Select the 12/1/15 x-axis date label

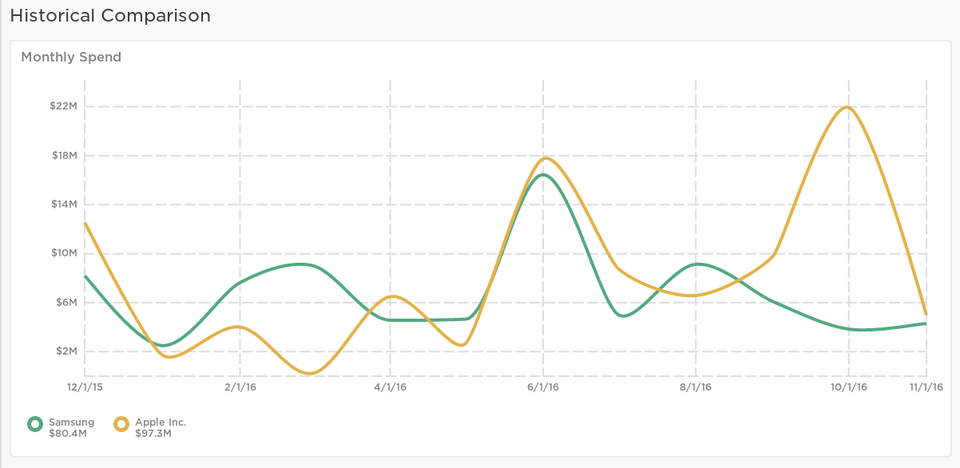(85, 386)
